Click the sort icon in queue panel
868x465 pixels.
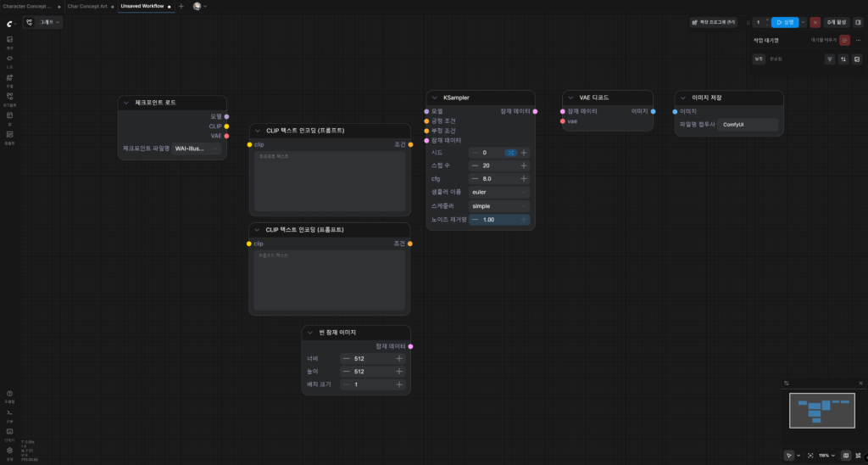(843, 59)
